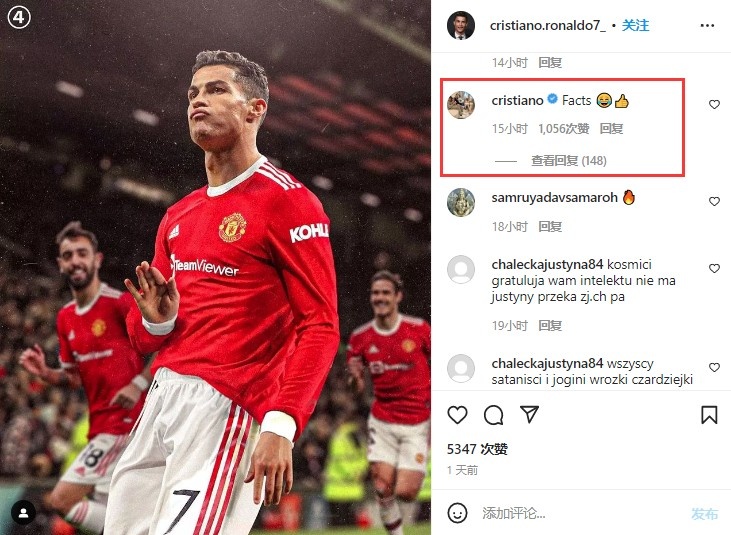
Task: Like cristiano's Facts comment
Action: (714, 104)
